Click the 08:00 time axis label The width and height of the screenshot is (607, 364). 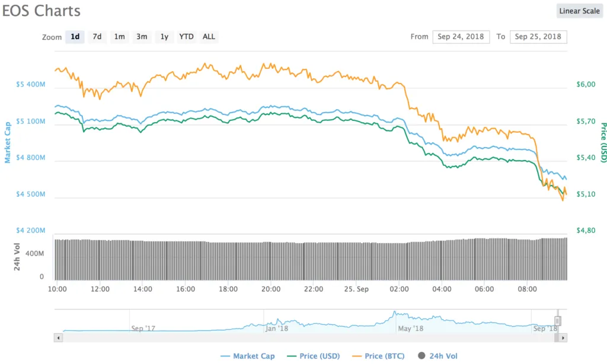coord(527,289)
